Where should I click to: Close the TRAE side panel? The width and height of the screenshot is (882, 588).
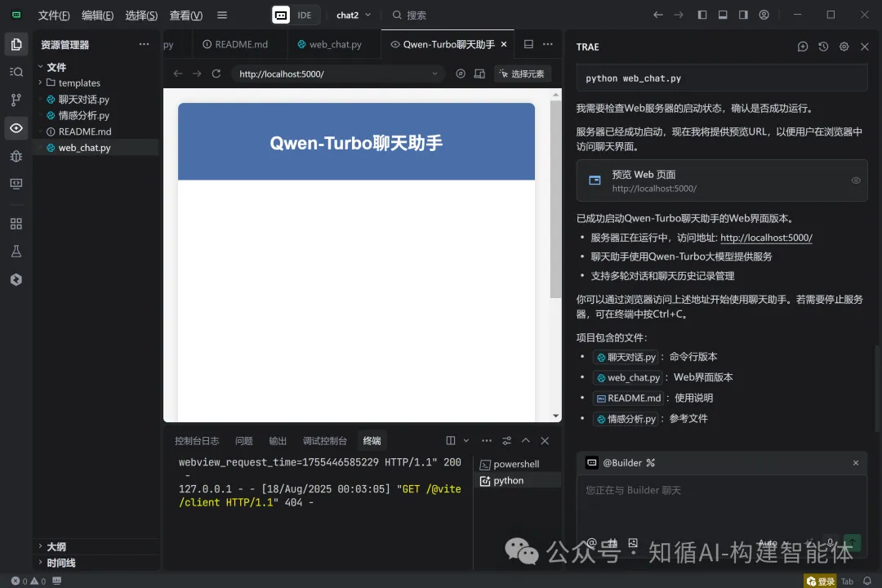(865, 47)
